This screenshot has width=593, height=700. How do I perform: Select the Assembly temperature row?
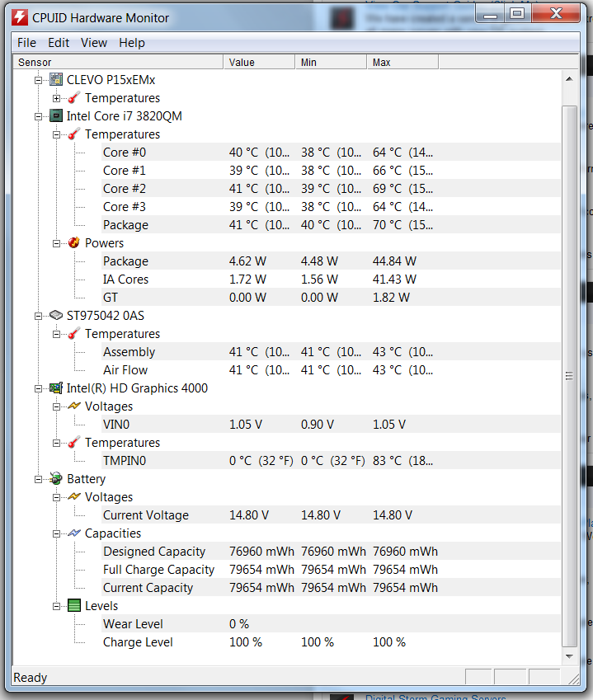pyautogui.click(x=332, y=352)
